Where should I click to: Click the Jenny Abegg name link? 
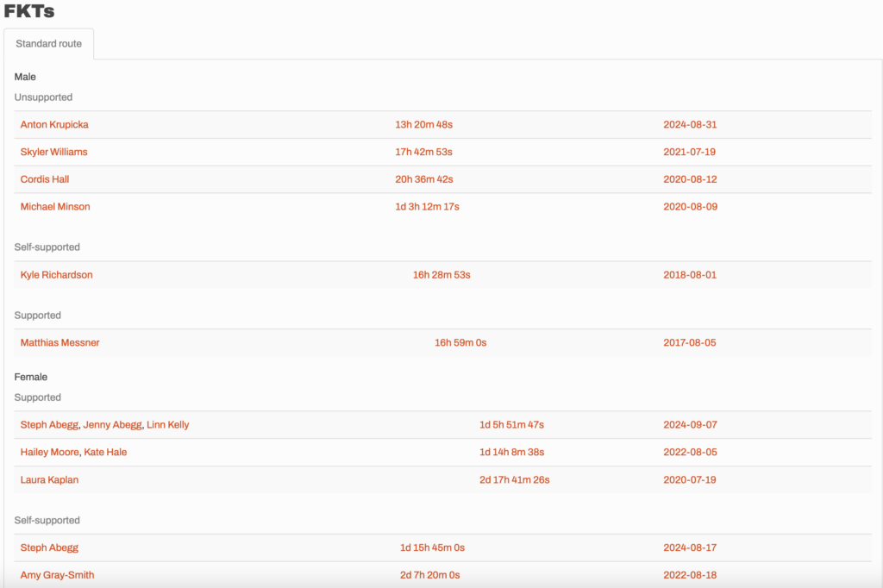tap(112, 425)
